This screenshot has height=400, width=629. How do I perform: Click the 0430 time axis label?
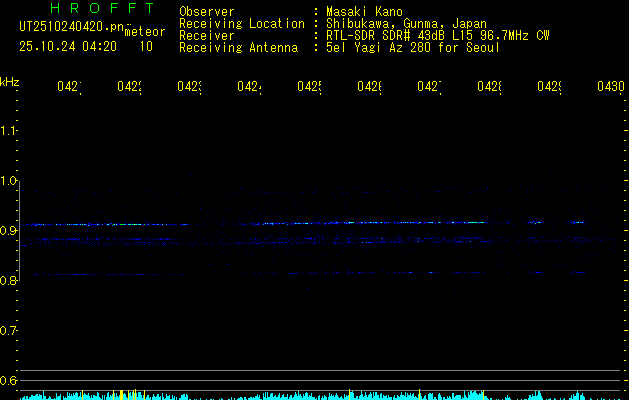tap(611, 86)
